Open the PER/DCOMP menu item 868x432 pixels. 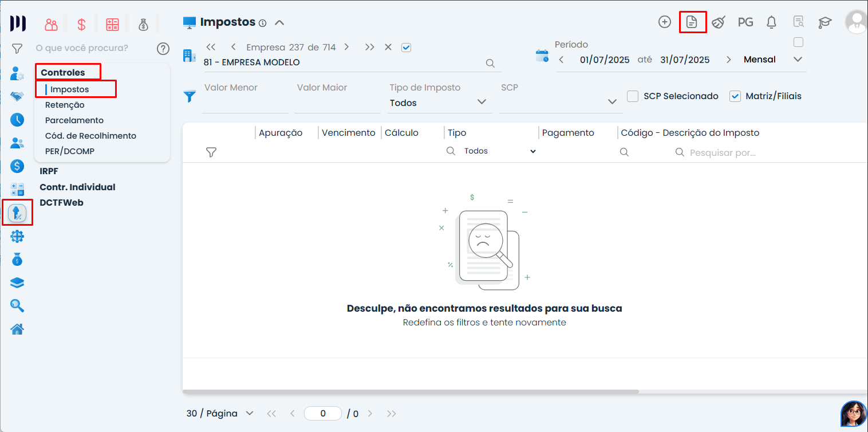[70, 151]
